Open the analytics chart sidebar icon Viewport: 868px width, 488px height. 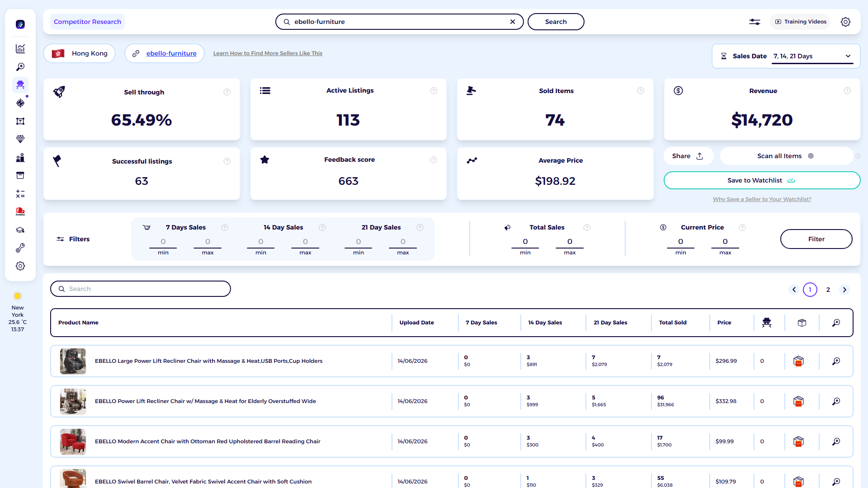pyautogui.click(x=20, y=49)
